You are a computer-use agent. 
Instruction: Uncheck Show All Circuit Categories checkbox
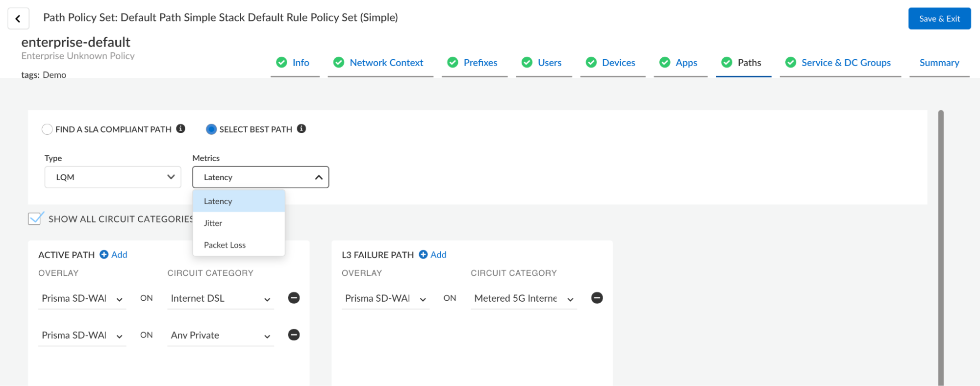[35, 218]
